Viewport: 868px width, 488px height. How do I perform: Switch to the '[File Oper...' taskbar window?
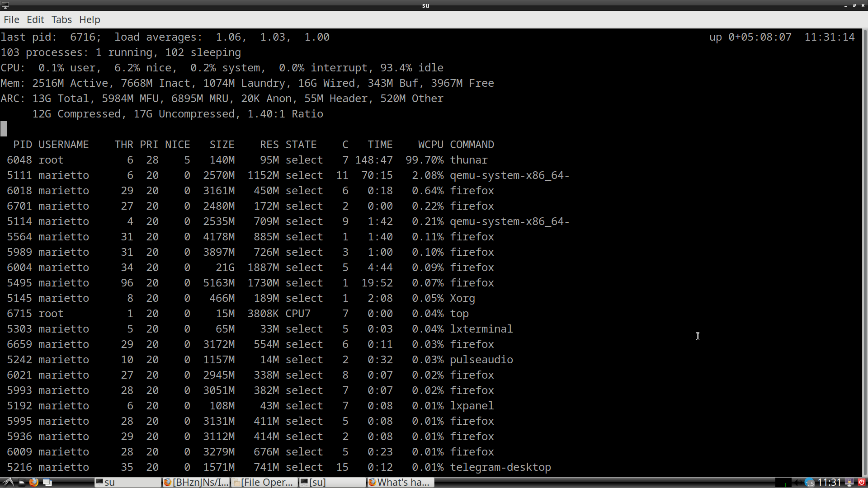264,482
